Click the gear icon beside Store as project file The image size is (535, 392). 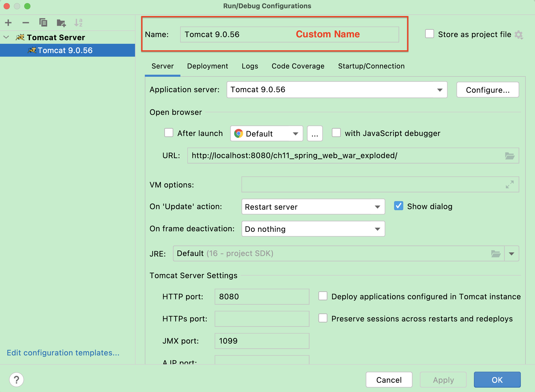519,35
